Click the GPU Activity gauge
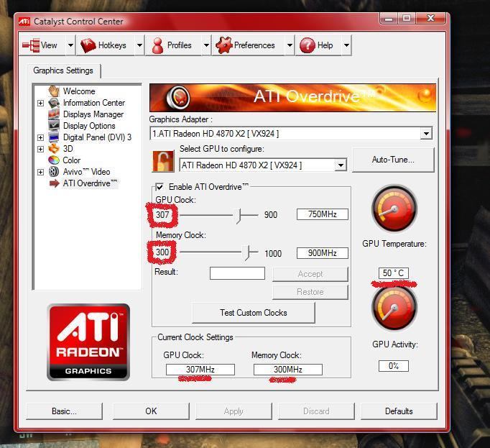Screen dimensions: 490x448 click(394, 308)
